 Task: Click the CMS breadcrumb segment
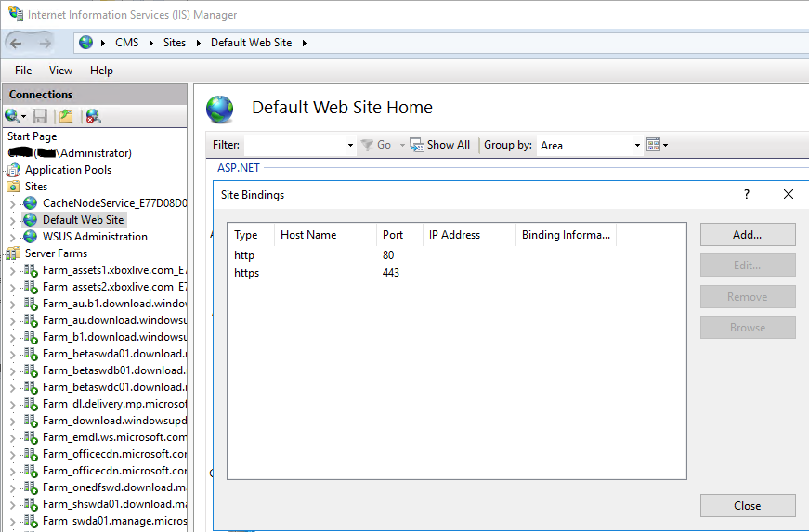coord(127,43)
